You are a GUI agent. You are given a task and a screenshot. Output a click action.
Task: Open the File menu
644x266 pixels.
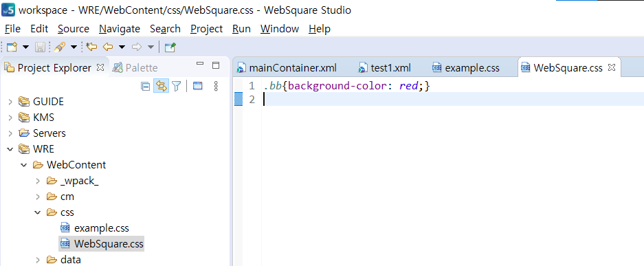coord(12,29)
